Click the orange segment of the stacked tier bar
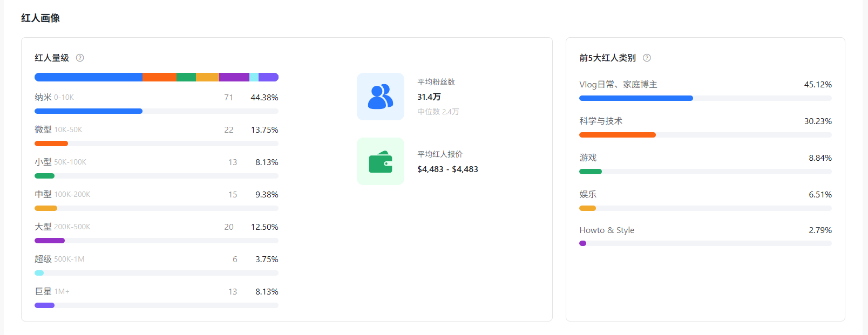This screenshot has width=868, height=335. [159, 77]
